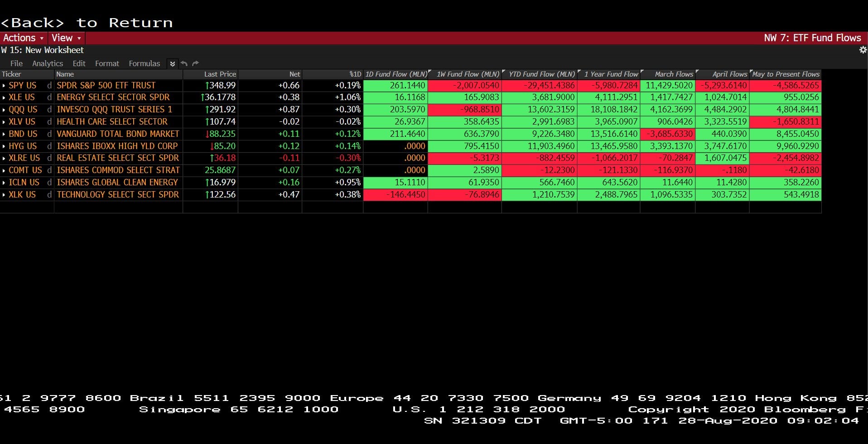Select ISHARES IBOXX HIGH YLD CORP
Image resolution: width=868 pixels, height=444 pixels.
(x=117, y=146)
